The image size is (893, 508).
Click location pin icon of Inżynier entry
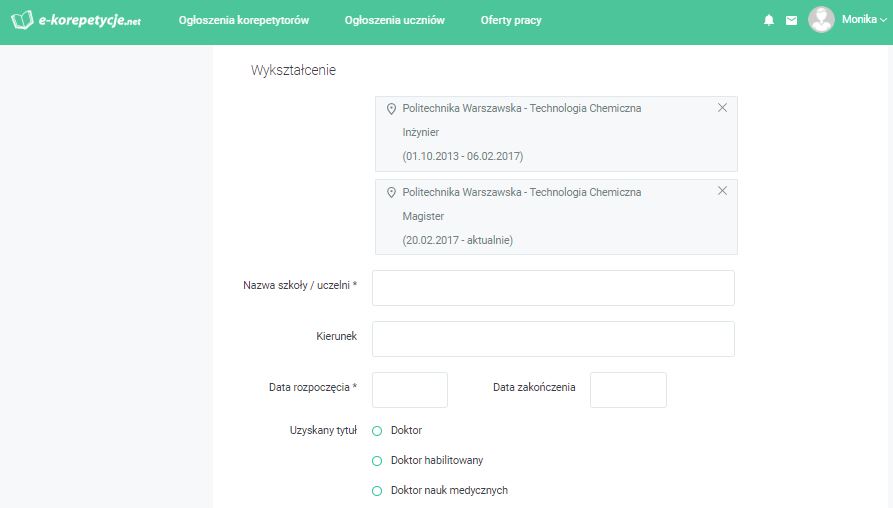[x=391, y=108]
